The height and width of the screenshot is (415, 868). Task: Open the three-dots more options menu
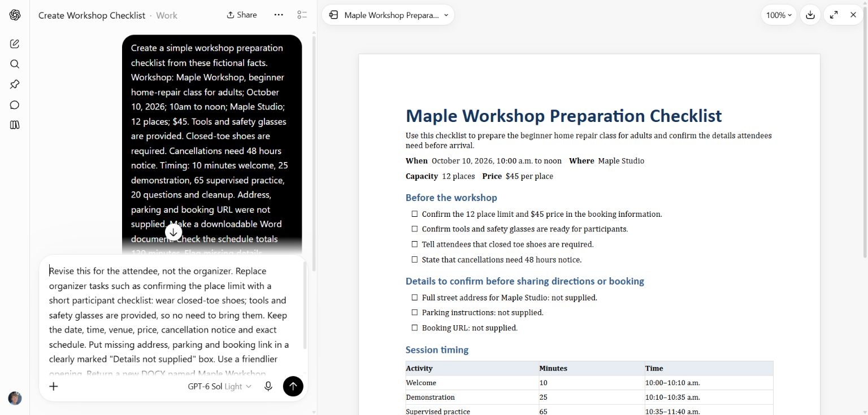279,15
